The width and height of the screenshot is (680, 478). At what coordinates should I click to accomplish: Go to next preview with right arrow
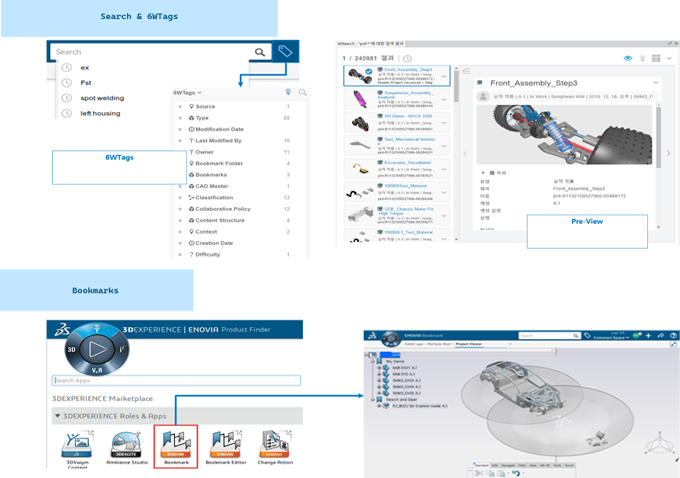(669, 153)
